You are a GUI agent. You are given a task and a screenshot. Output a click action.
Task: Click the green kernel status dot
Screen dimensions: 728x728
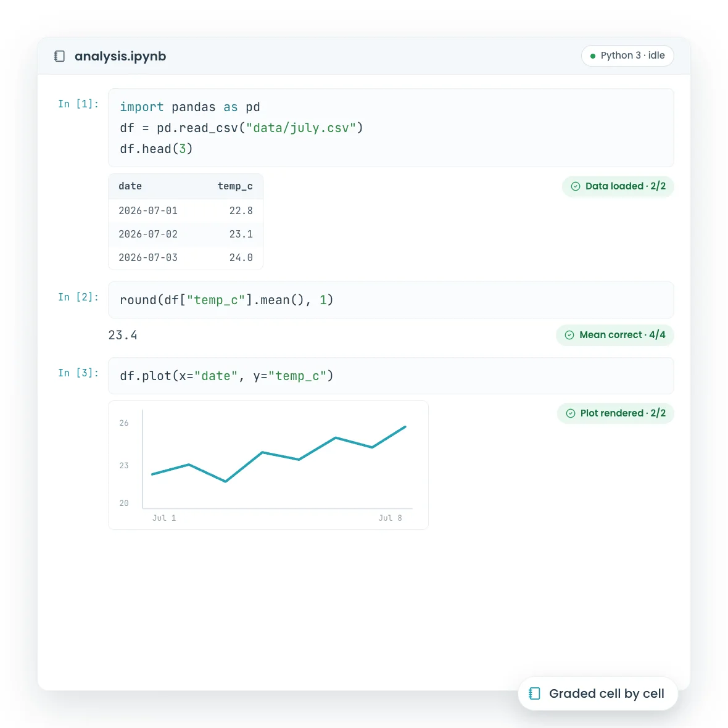click(x=592, y=56)
